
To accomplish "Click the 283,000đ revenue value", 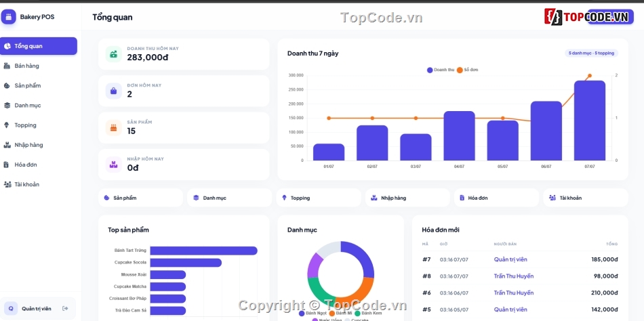I will click(x=148, y=58).
